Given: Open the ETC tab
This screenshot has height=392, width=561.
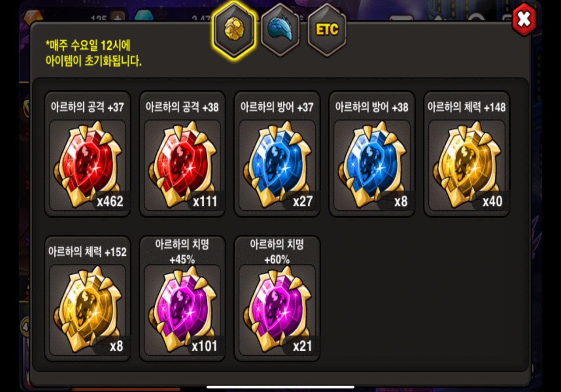Looking at the screenshot, I should pos(327,29).
